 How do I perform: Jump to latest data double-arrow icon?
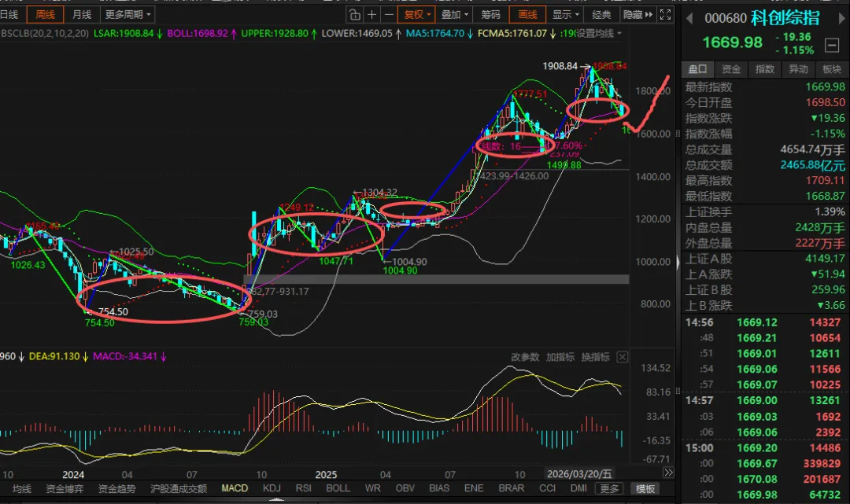pyautogui.click(x=669, y=473)
